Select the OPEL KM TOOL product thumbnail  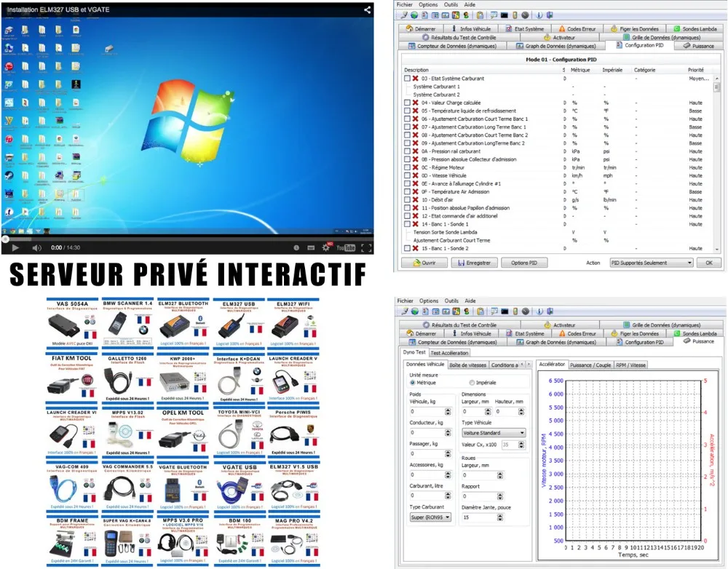click(x=183, y=432)
